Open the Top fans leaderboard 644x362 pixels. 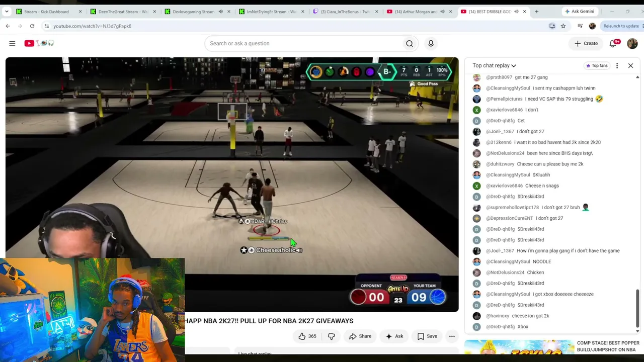pyautogui.click(x=596, y=65)
